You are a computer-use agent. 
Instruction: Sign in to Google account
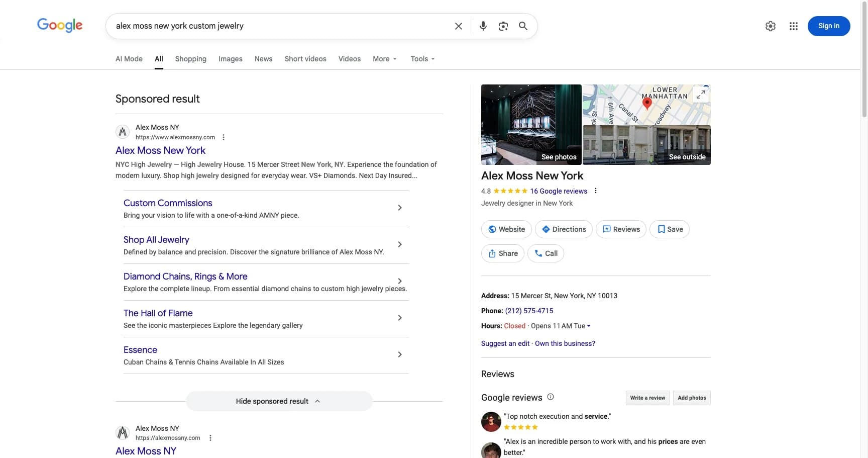click(x=829, y=26)
